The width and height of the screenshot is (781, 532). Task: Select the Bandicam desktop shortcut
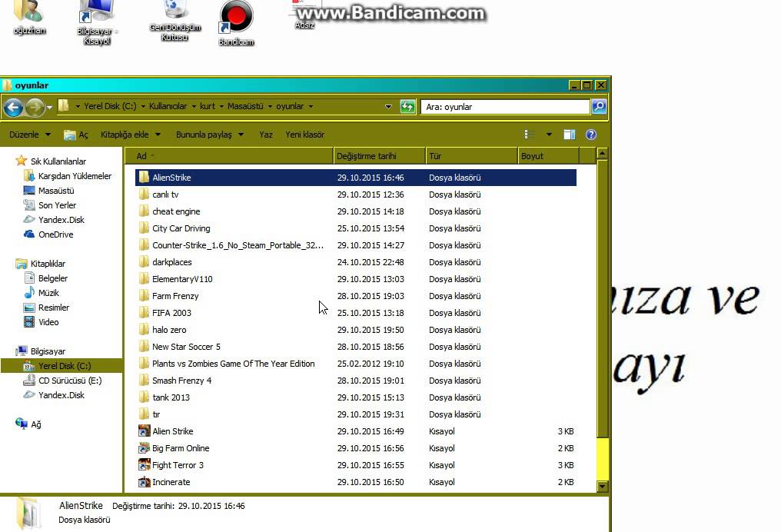pos(236,24)
